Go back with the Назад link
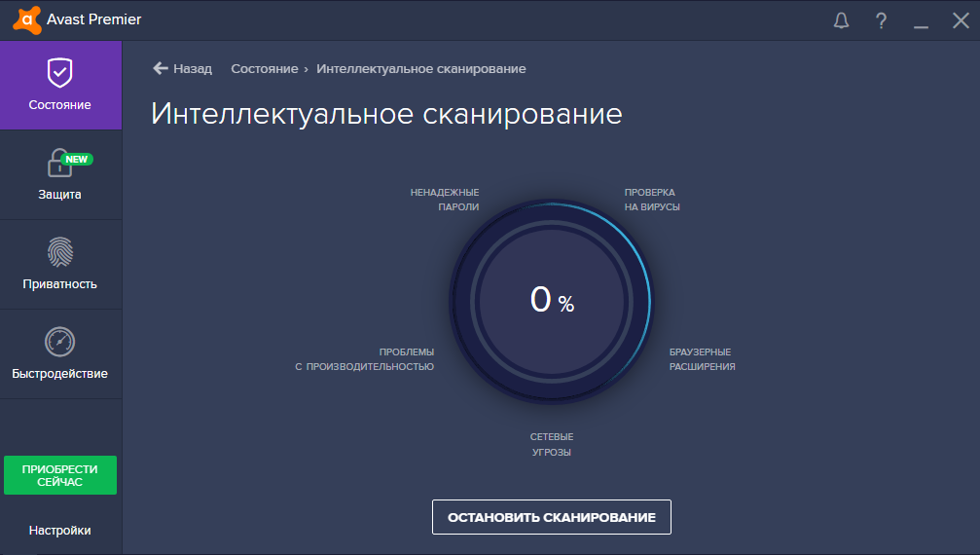 pyautogui.click(x=193, y=69)
